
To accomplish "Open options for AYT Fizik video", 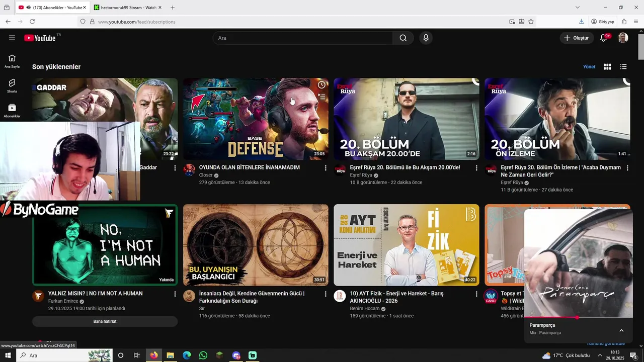I will click(476, 294).
